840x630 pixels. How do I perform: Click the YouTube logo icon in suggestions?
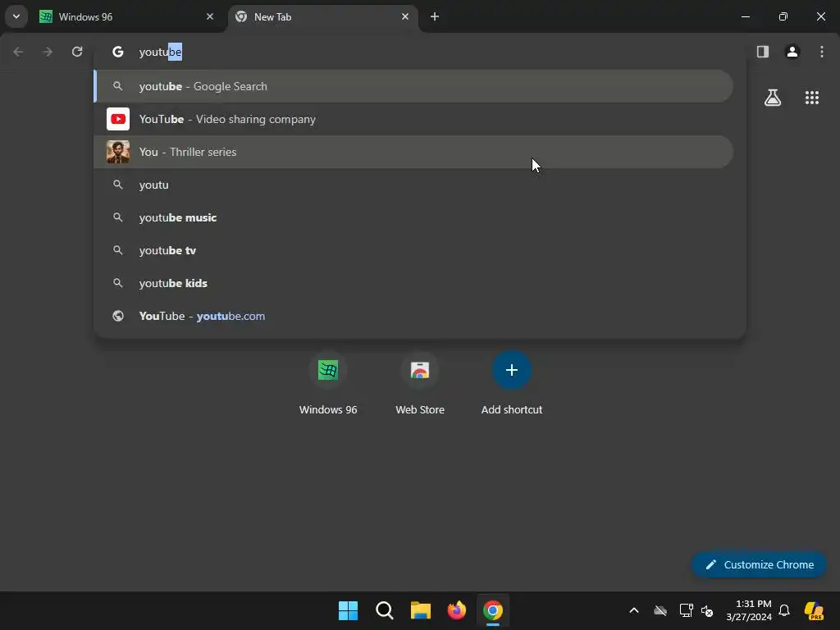tap(118, 119)
